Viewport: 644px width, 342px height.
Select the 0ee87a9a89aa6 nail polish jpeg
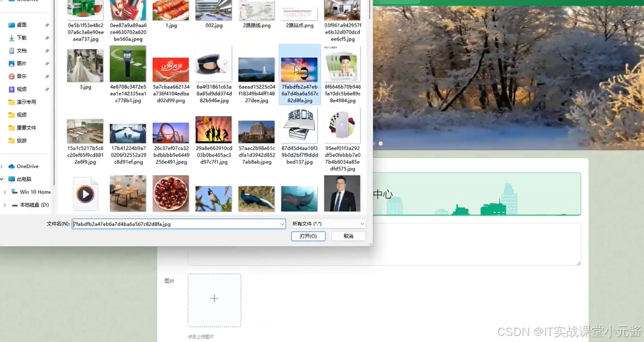tap(128, 21)
